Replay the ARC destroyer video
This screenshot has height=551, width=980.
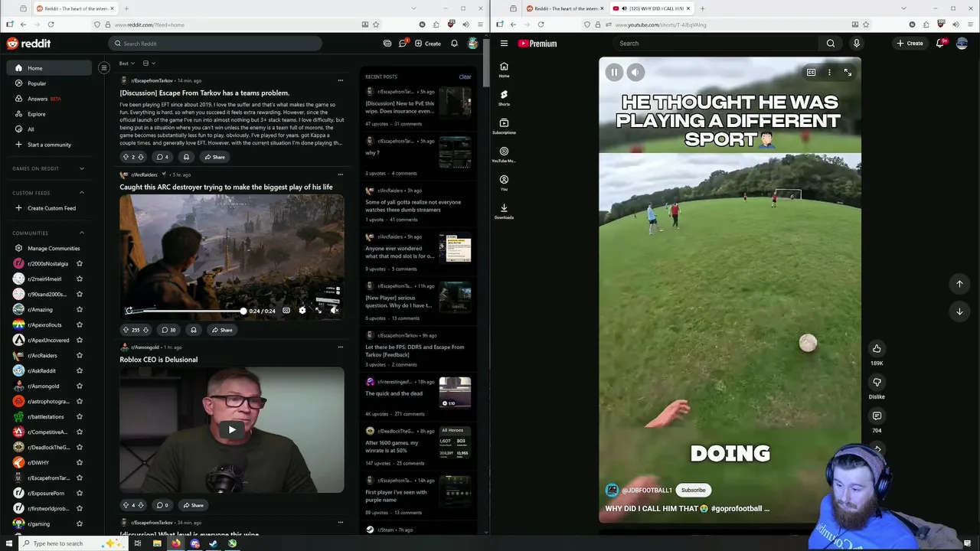tap(129, 311)
